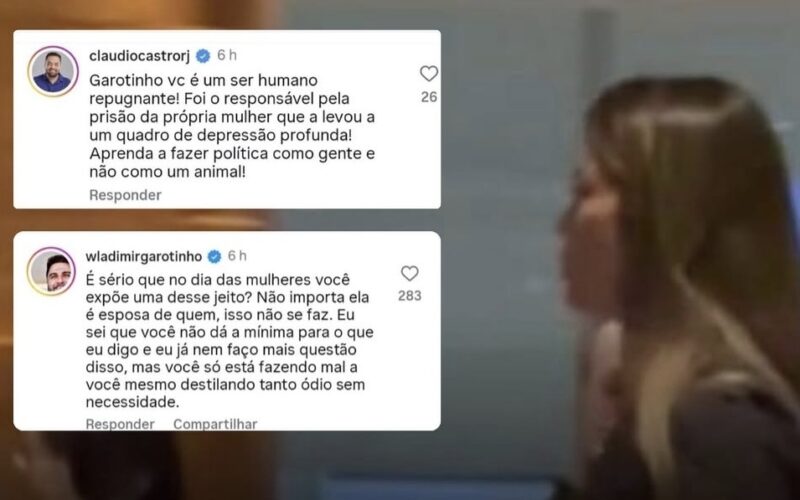Share the comment using Compartilhar
800x500 pixels.
215,424
